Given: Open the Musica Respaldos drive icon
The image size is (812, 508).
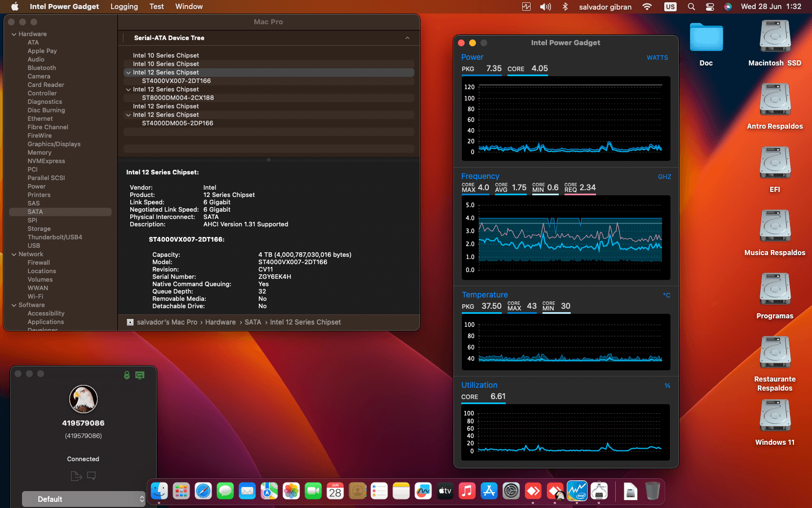Looking at the screenshot, I should [x=775, y=226].
